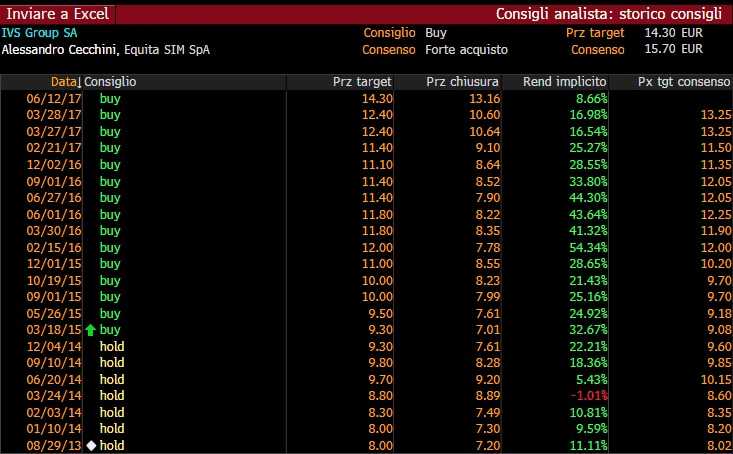Click the white diamond initiation icon
Viewport: 733px width, 454px height.
(x=91, y=444)
